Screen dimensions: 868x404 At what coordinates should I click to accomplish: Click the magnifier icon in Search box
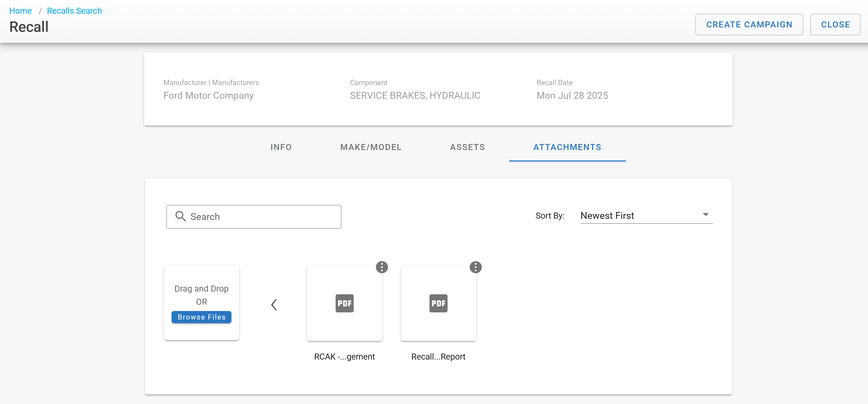pyautogui.click(x=181, y=216)
